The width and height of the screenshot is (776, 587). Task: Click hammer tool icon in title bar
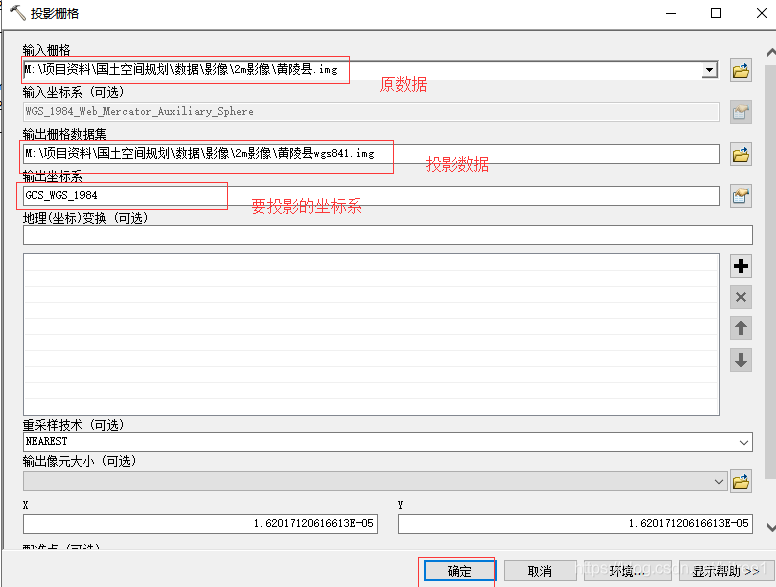click(x=17, y=13)
